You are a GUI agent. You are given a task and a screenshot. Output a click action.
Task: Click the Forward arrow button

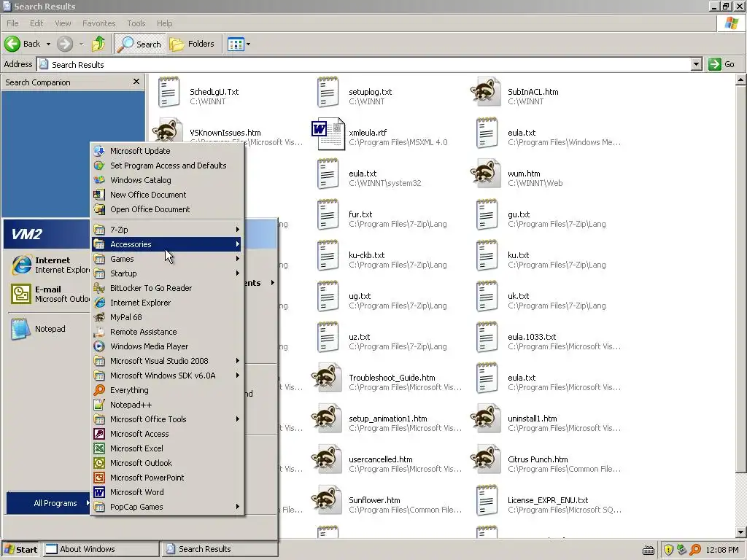coord(65,44)
